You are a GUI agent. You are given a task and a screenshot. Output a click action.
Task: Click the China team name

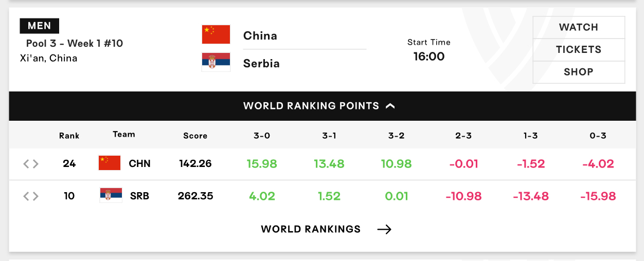260,35
